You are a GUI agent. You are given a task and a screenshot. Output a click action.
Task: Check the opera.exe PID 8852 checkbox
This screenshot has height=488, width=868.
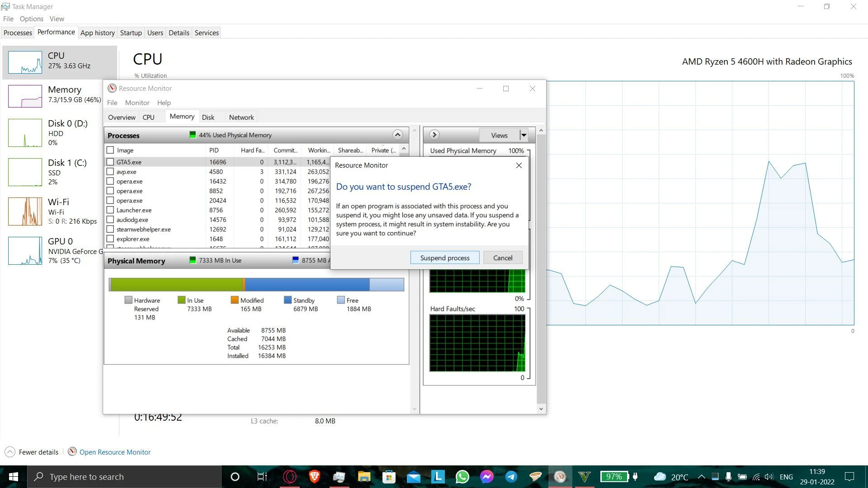point(110,191)
